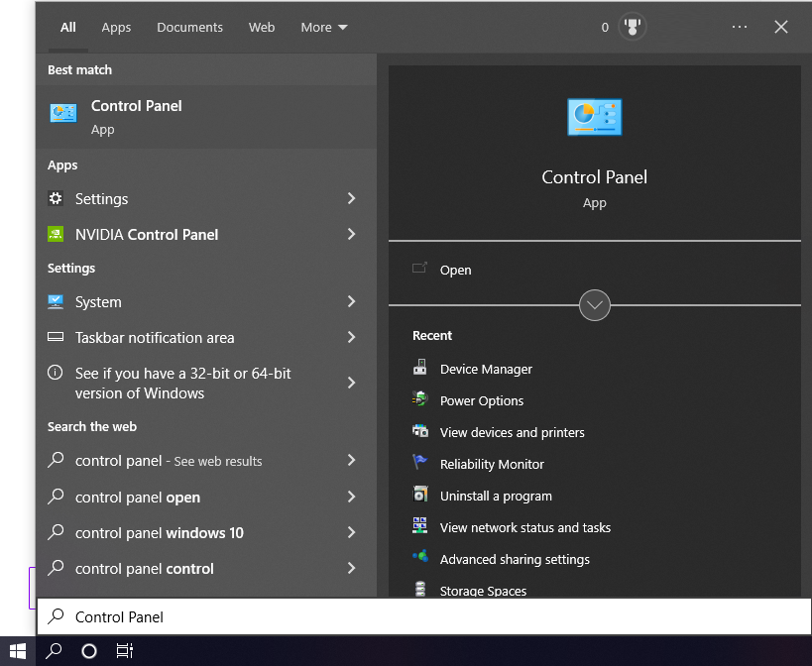Select the Web search tab
The height and width of the screenshot is (666, 812).
coord(261,27)
